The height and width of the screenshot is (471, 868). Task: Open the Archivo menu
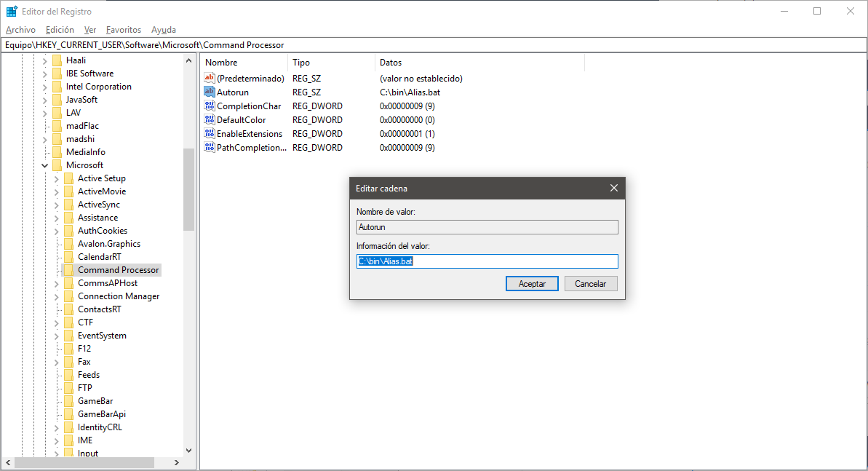pos(20,30)
